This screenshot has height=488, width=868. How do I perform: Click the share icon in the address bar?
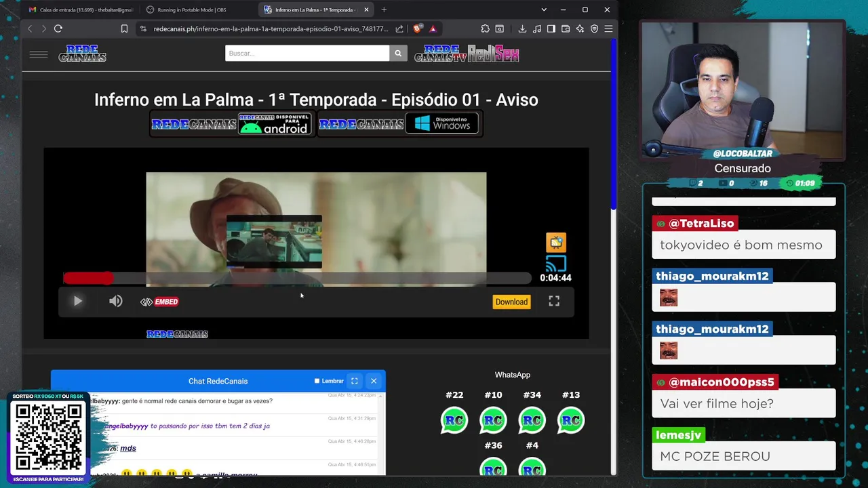pos(399,28)
